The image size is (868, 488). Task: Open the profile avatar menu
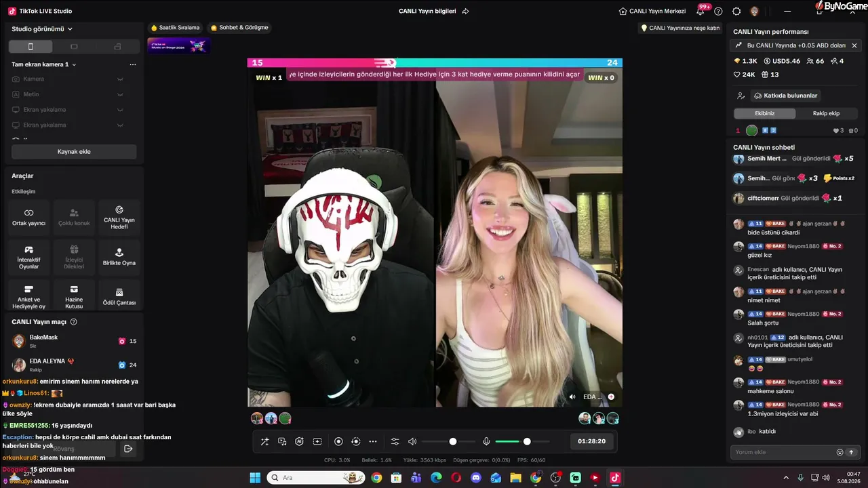coord(755,11)
